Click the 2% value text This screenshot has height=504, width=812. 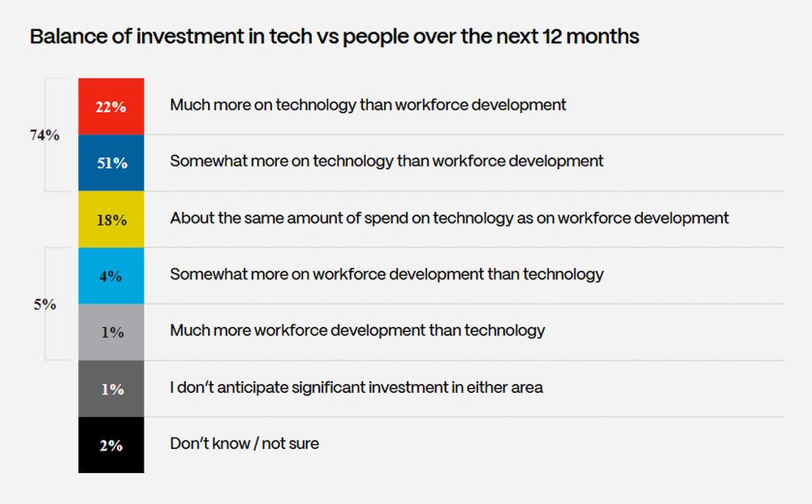tap(110, 446)
